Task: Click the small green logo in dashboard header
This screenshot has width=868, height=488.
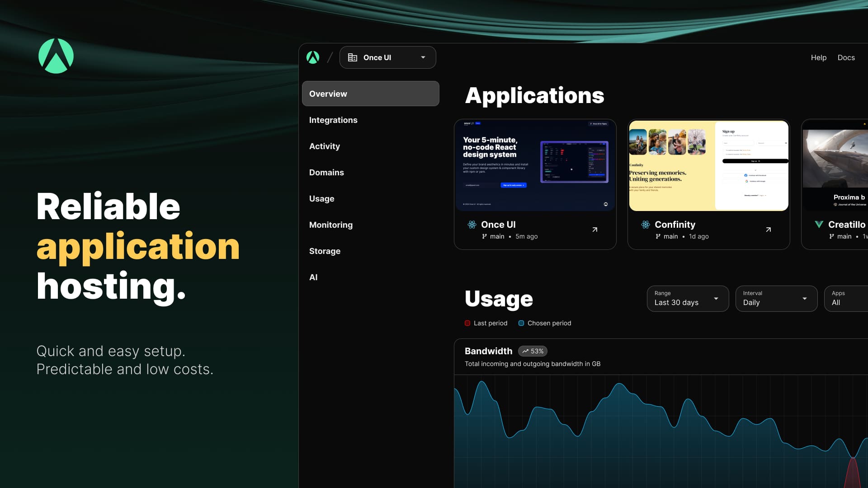Action: click(x=313, y=57)
